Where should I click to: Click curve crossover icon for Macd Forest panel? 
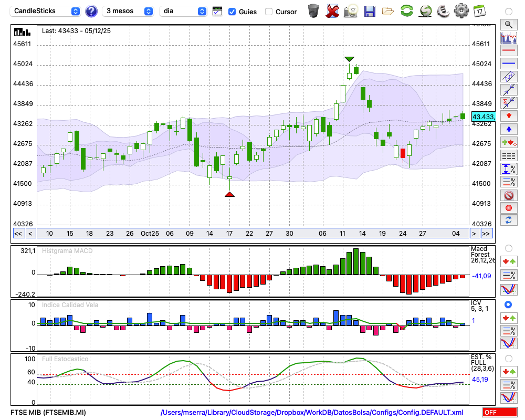coord(509,289)
